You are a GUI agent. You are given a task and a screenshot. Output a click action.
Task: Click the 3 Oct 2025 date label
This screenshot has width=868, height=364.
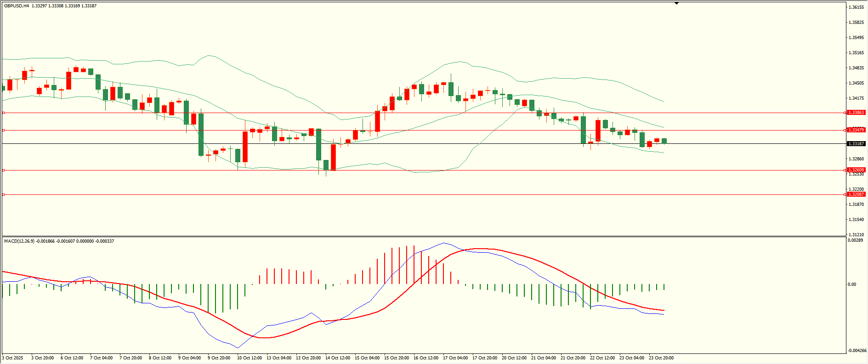pyautogui.click(x=13, y=358)
